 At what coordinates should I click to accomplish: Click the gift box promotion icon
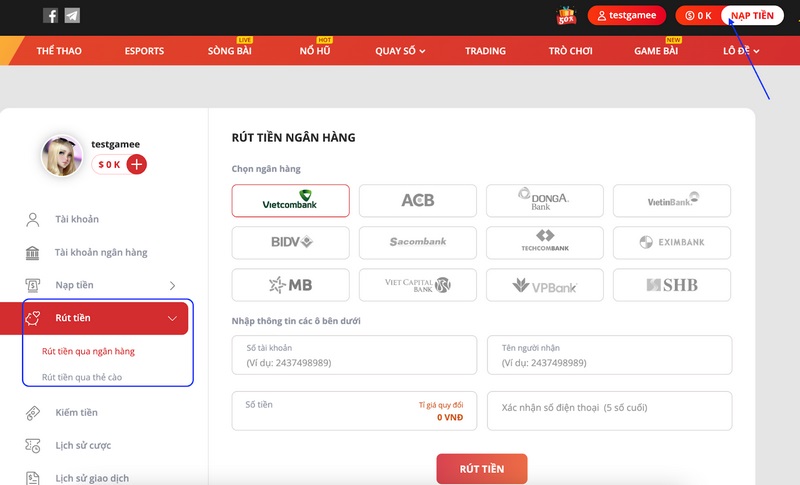(x=567, y=16)
